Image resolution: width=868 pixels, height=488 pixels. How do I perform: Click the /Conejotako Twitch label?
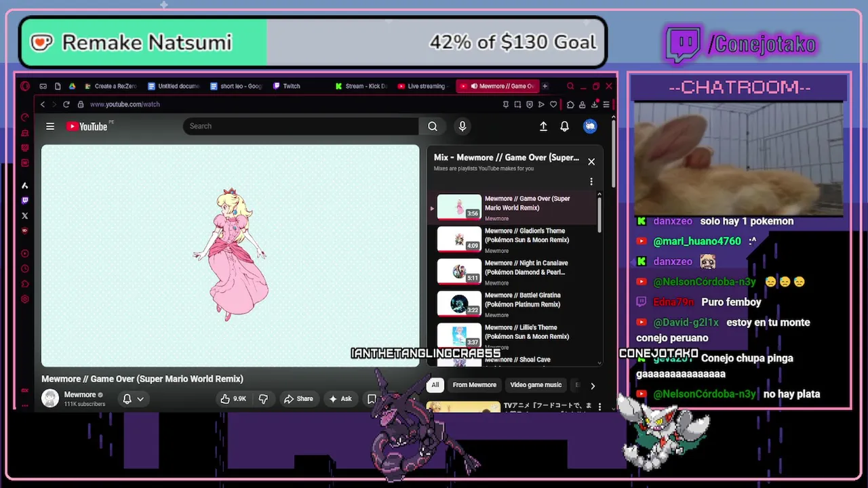pos(762,45)
